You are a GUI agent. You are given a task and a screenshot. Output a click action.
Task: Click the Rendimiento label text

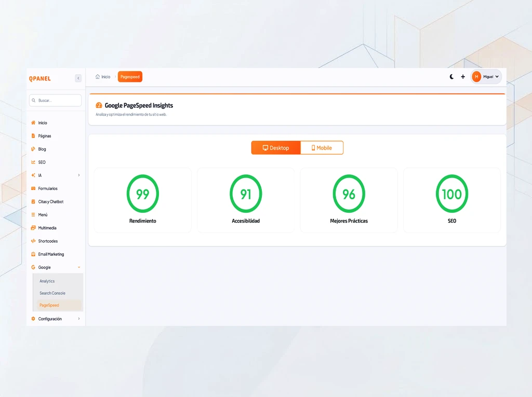pyautogui.click(x=143, y=221)
